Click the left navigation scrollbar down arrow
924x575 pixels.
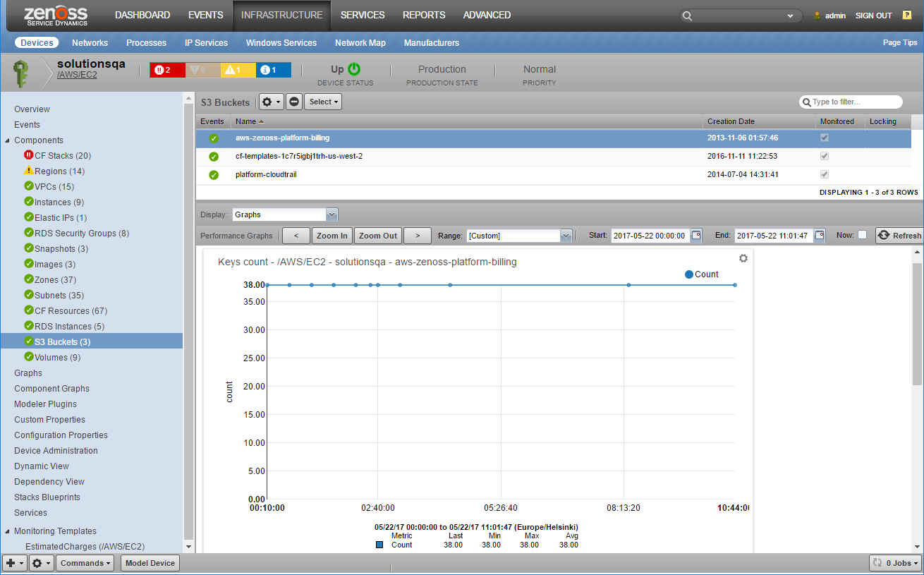click(188, 547)
